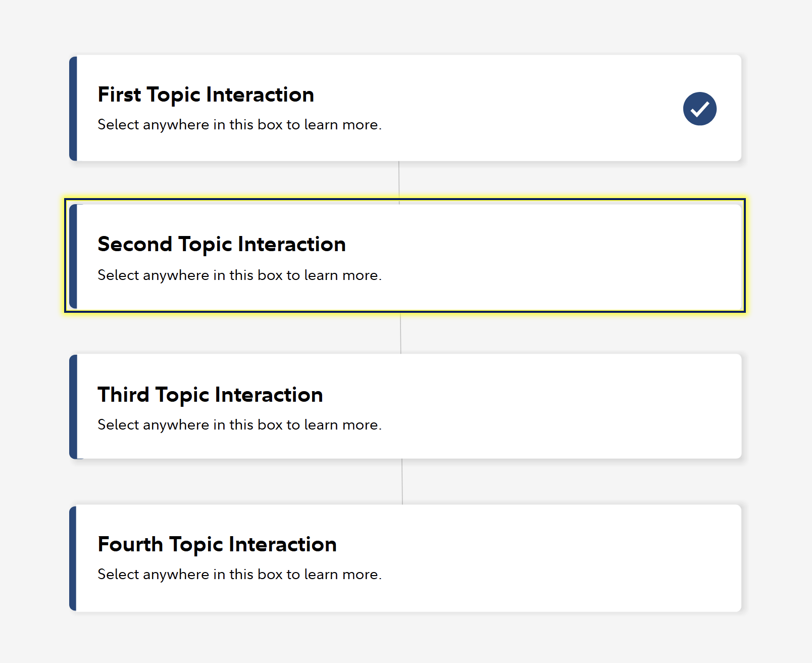This screenshot has height=663, width=812.
Task: Click the subtitle text under Fourth Topic Interaction
Action: click(239, 575)
